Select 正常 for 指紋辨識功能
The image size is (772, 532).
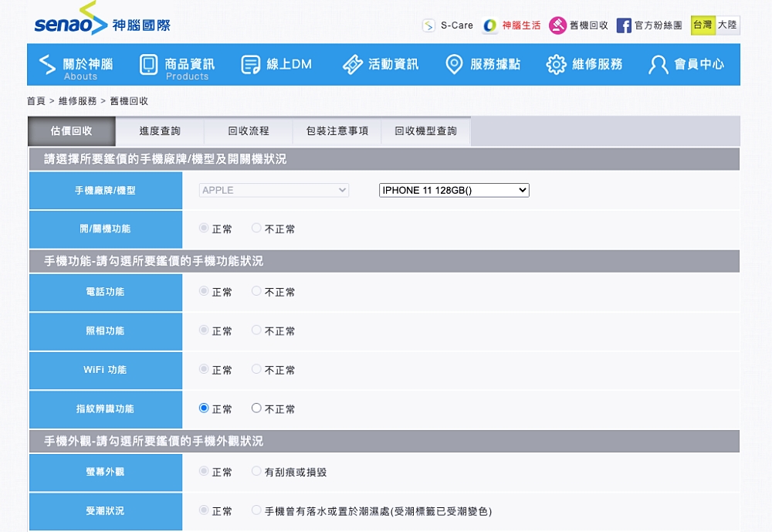(x=204, y=408)
